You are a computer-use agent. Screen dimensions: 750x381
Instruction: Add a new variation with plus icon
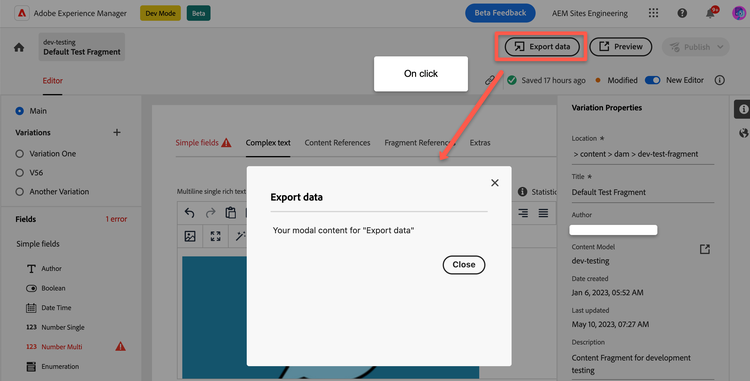click(x=117, y=132)
